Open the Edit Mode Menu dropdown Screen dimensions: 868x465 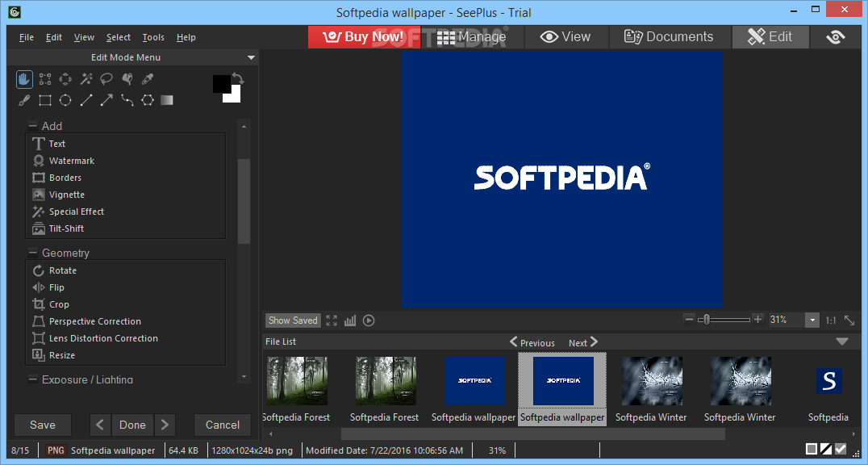tap(252, 57)
